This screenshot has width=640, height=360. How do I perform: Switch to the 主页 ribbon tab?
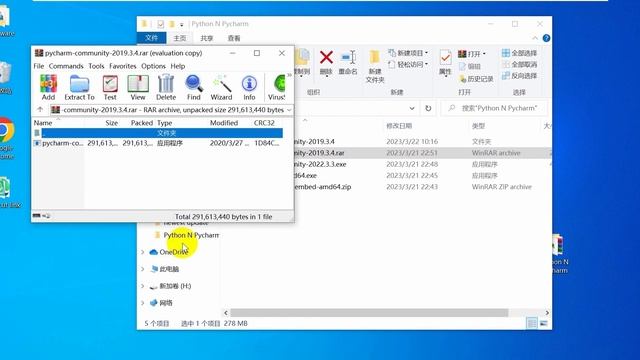pos(180,38)
